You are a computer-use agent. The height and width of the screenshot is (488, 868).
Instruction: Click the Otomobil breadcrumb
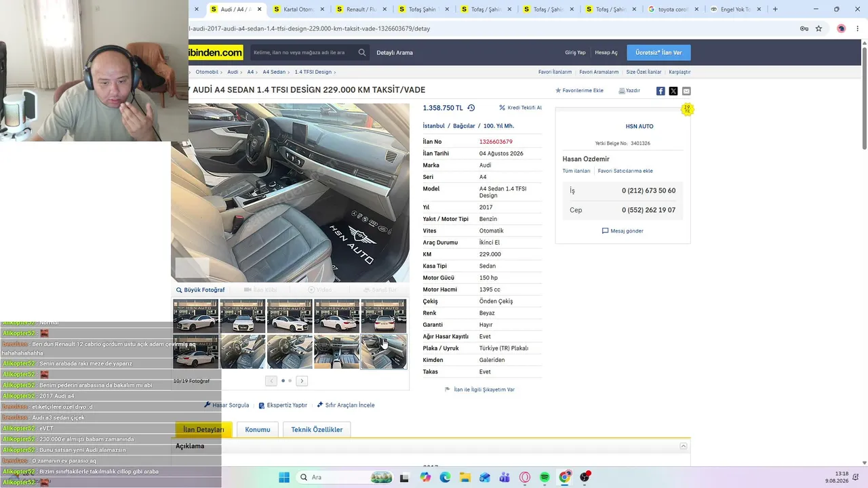pyautogui.click(x=207, y=72)
